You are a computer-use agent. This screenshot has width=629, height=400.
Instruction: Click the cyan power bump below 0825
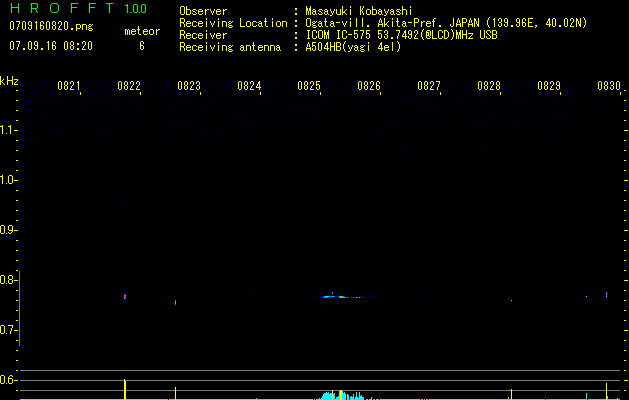(x=341, y=395)
